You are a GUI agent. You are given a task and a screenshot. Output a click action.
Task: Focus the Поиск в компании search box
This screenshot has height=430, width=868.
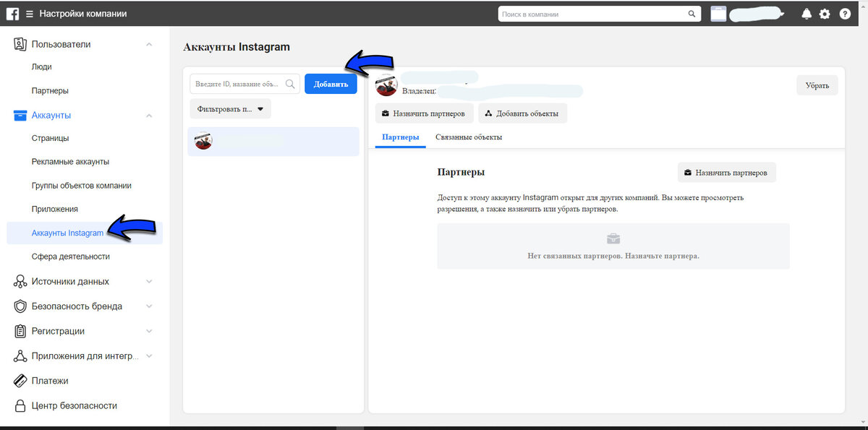click(x=599, y=14)
